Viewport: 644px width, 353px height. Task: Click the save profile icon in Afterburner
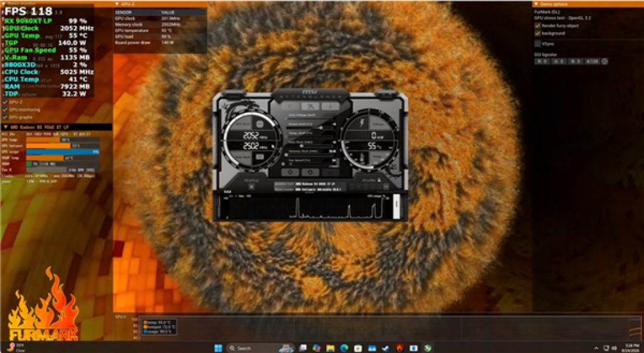pos(386,187)
